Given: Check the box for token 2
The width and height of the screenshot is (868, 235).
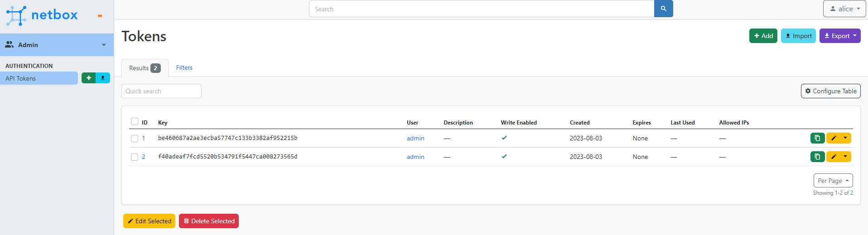Looking at the screenshot, I should 135,157.
